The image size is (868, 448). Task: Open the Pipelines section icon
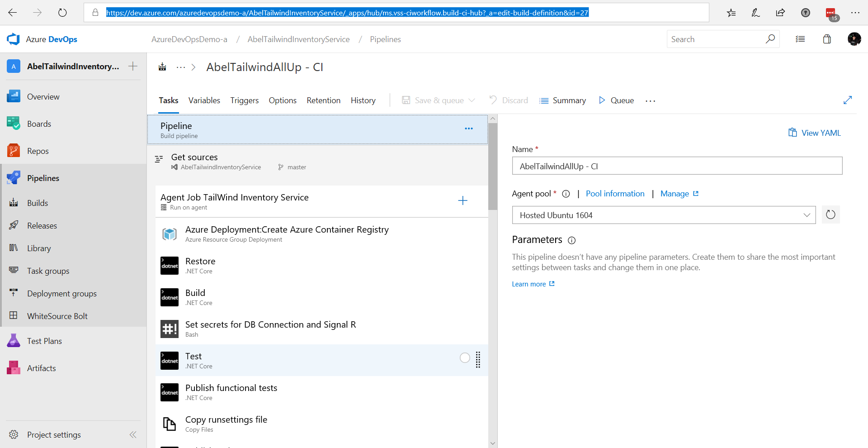[x=14, y=178]
